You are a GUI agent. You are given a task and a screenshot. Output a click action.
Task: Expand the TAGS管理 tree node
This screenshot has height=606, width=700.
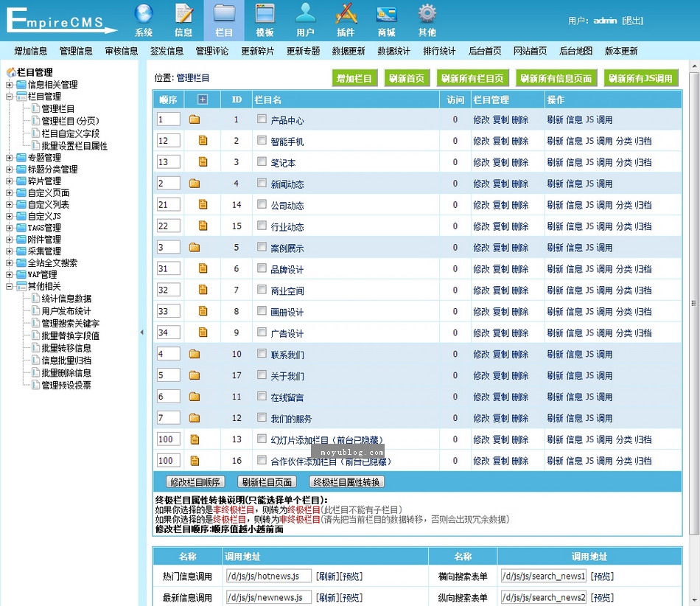coord(9,228)
